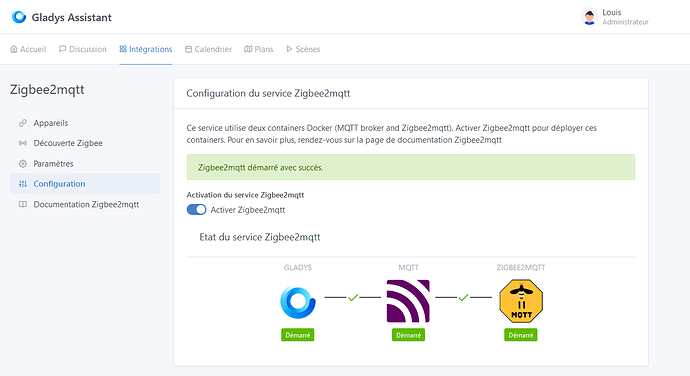The width and height of the screenshot is (690, 376).
Task: Select the Intégrations tab
Action: coord(146,49)
